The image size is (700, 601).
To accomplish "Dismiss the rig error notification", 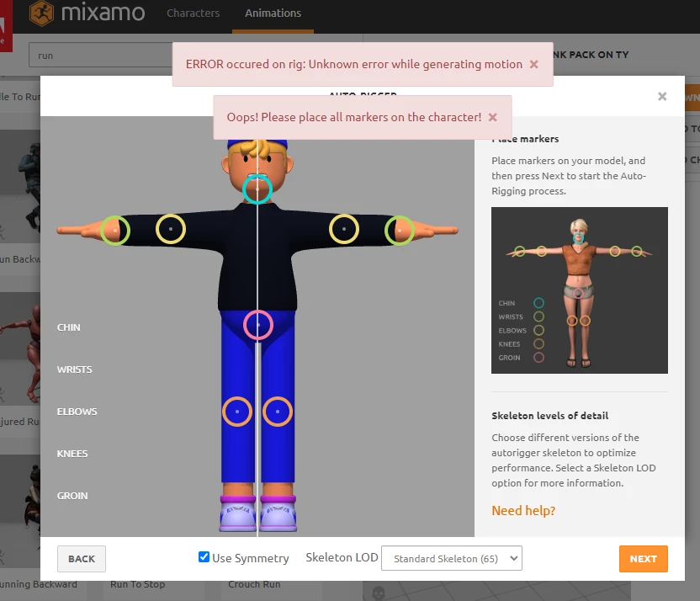I will 533,64.
